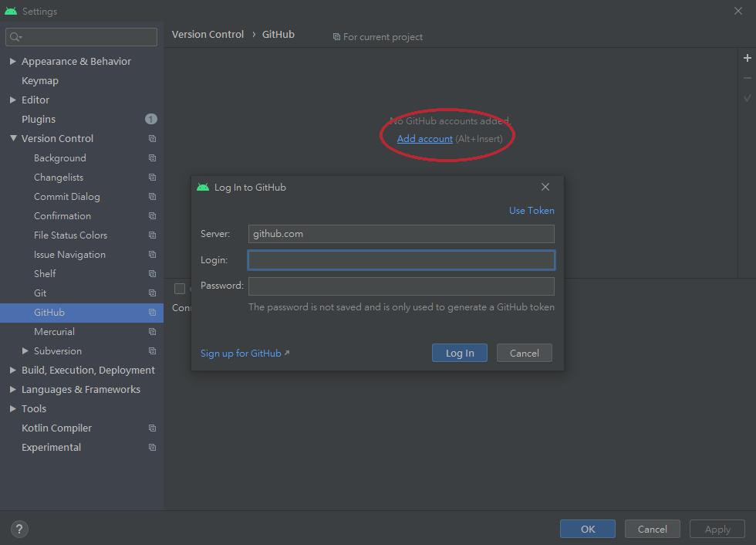Click the settings search box
The image size is (756, 545).
[x=81, y=36]
